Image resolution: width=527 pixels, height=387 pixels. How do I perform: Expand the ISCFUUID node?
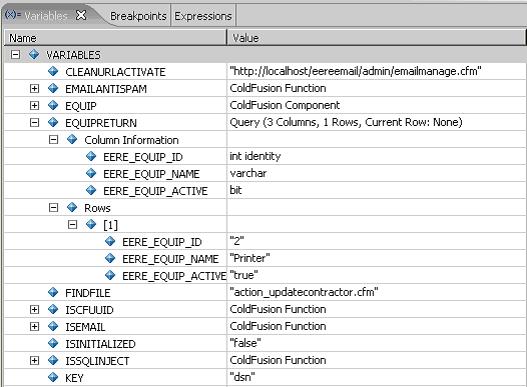(34, 309)
